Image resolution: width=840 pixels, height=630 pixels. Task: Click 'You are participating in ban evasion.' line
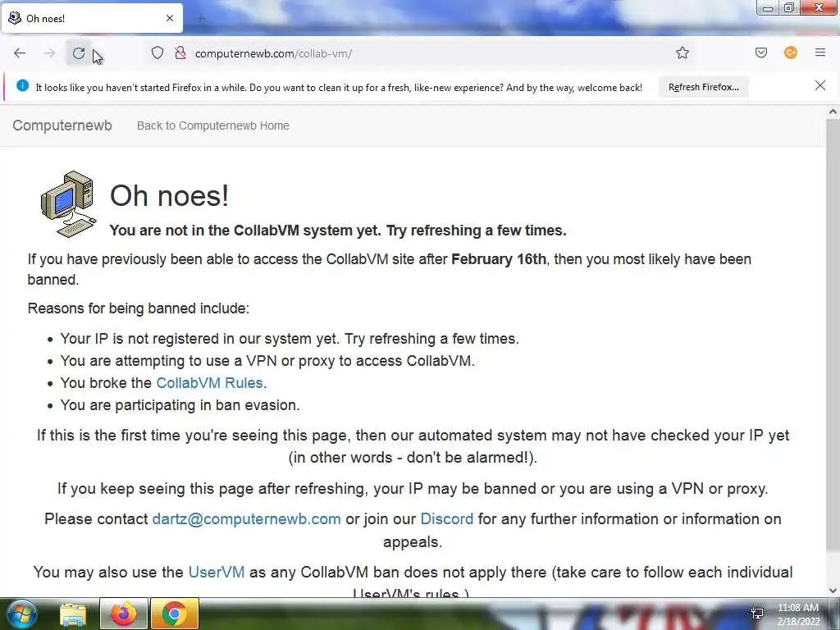point(180,405)
